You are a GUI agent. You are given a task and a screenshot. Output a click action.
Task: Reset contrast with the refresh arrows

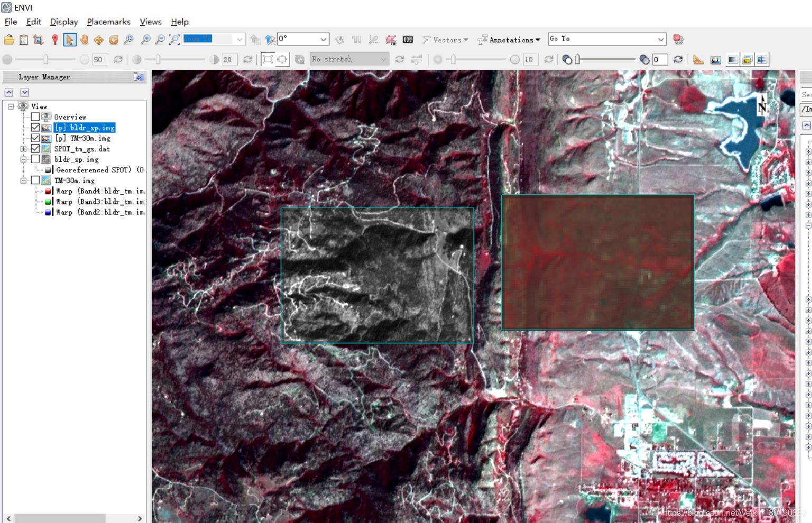click(x=247, y=59)
